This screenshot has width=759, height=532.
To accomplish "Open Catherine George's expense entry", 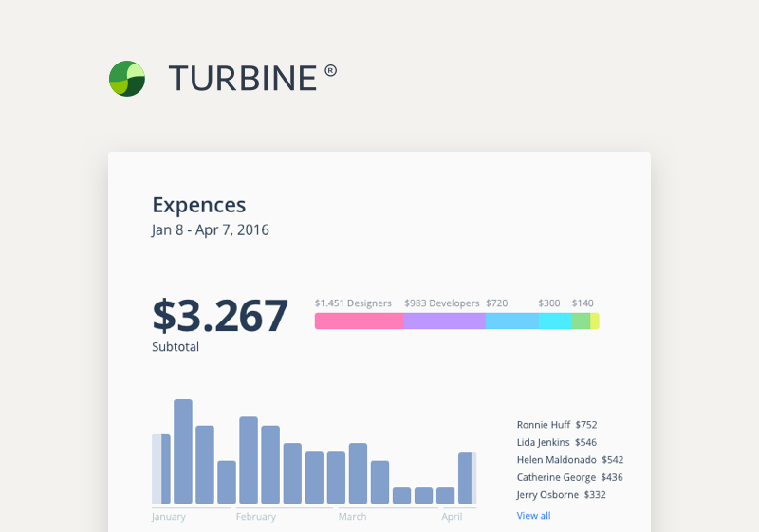I will pos(569,477).
